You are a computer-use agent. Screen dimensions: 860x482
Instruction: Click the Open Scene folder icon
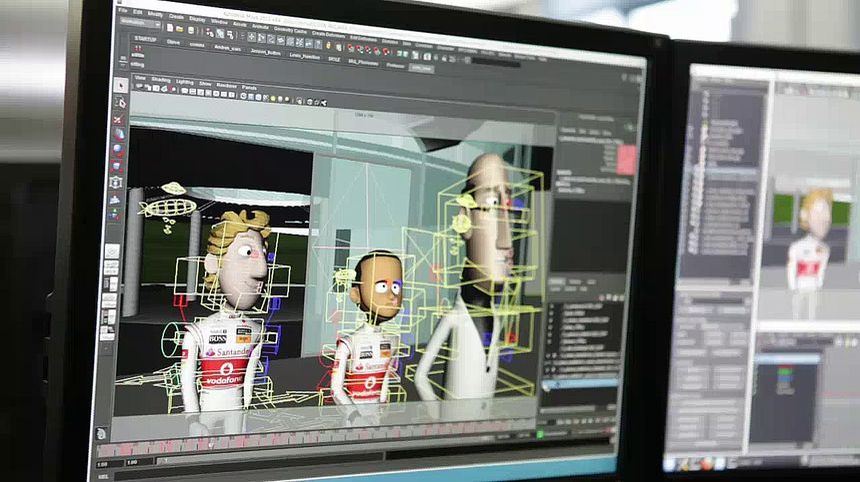pyautogui.click(x=180, y=29)
